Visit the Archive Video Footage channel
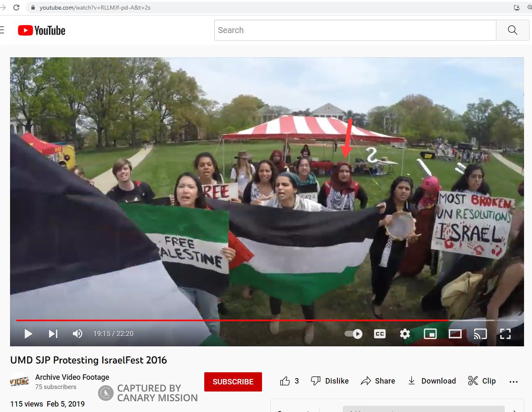Screen dimensions: 532x412 tap(72, 377)
